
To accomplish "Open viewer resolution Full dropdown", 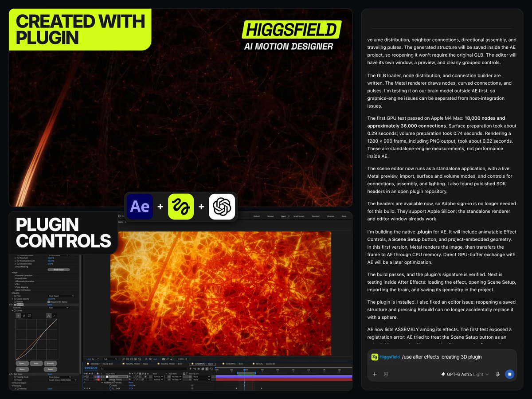I will coord(111,359).
